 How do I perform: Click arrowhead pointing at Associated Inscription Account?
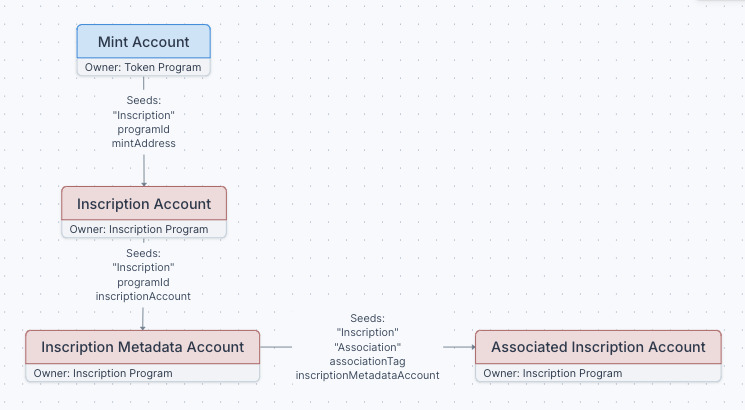click(x=470, y=347)
